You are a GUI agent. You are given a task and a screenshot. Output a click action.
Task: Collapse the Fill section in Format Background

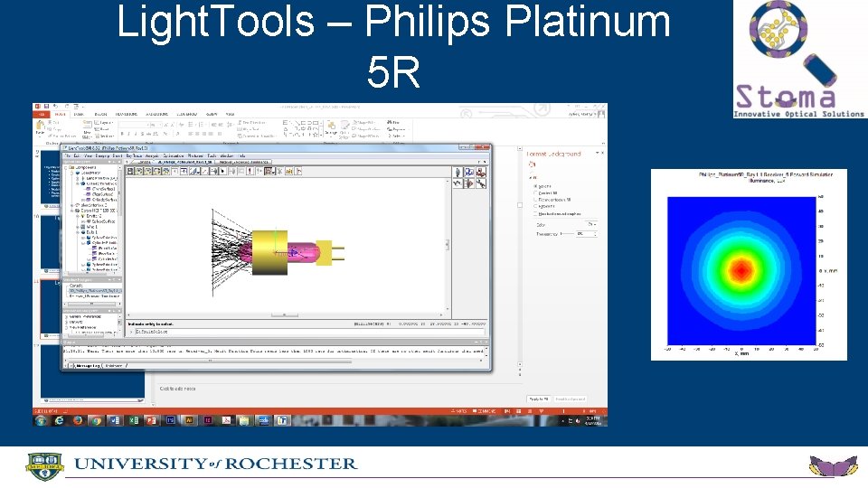531,178
